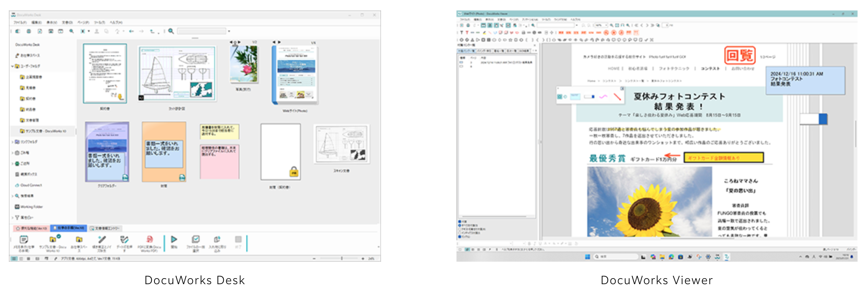Click the first red circular stamp in Viewer toolbar
This screenshot has width=868, height=293.
coord(606,33)
